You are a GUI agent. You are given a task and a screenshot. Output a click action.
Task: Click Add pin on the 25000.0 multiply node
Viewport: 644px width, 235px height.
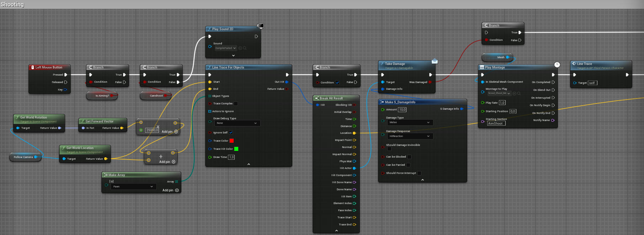176,132
